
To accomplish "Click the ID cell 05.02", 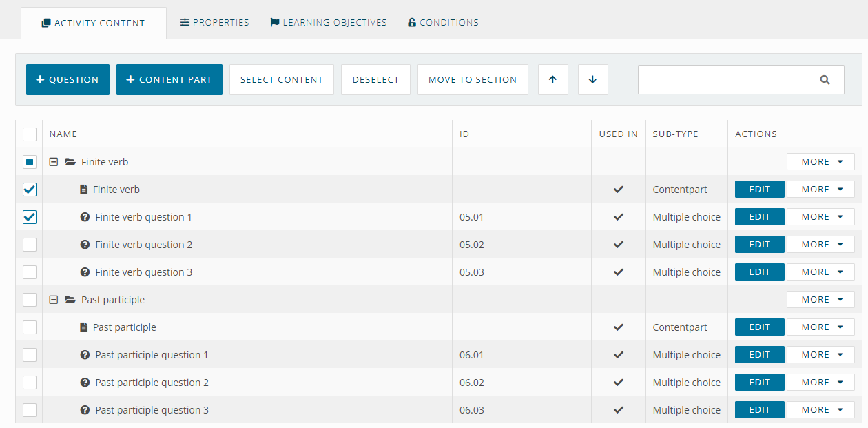I will [x=472, y=245].
